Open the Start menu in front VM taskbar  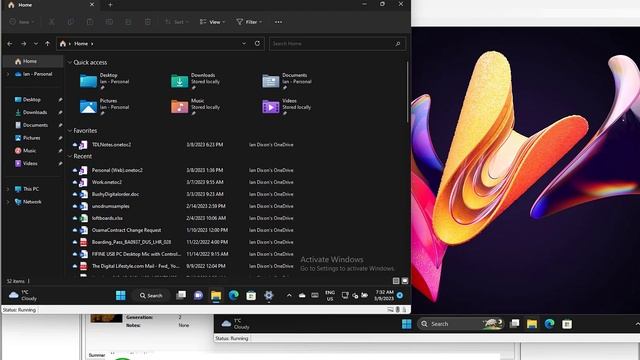121,296
